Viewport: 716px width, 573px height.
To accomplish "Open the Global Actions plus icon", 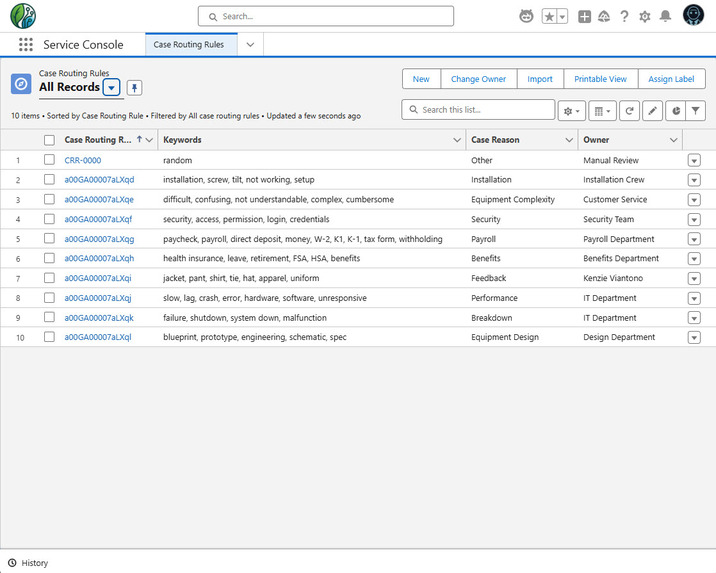I will [584, 17].
